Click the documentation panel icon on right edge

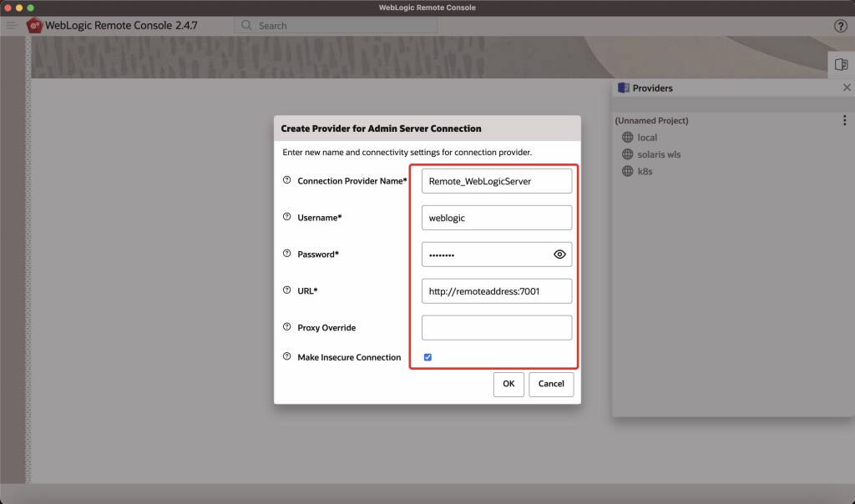coord(843,63)
